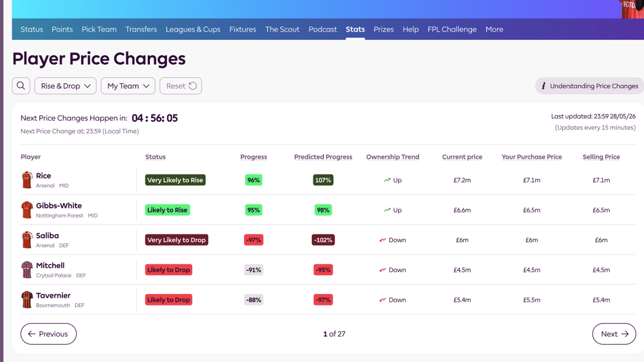This screenshot has height=362, width=644.
Task: Open the More navigation menu
Action: coord(494,29)
